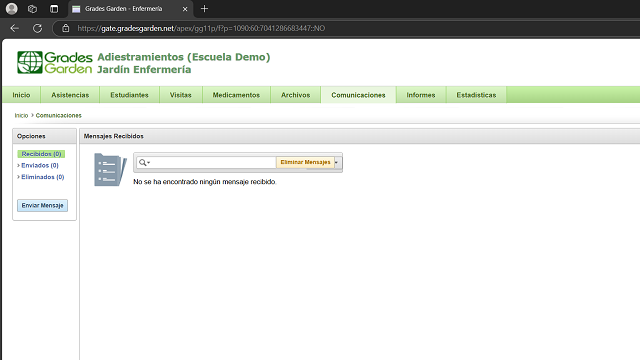Click the Adiestramientos (Escuela Demo) title
The width and height of the screenshot is (640, 360).
coord(184,57)
